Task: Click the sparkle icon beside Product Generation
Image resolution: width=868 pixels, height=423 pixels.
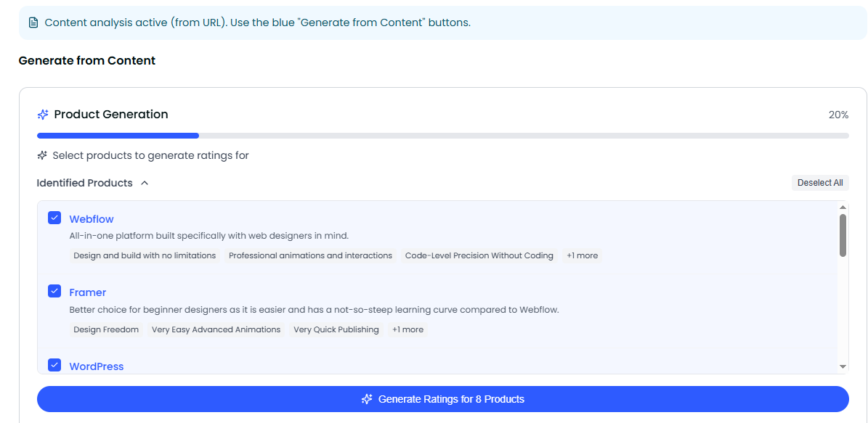Action: click(x=43, y=115)
